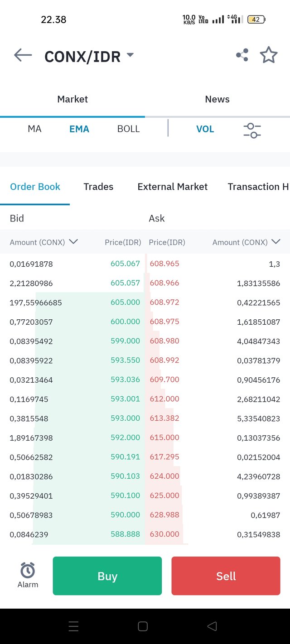This screenshot has height=644, width=290.
Task: Select the EMA indicator
Action: pos(79,129)
